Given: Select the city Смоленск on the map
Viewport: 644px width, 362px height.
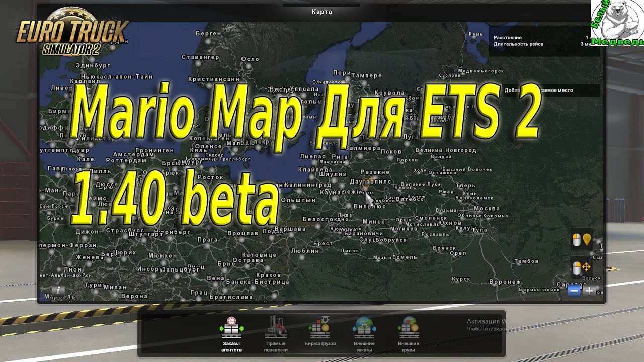Looking at the screenshot, I should coord(431,218).
